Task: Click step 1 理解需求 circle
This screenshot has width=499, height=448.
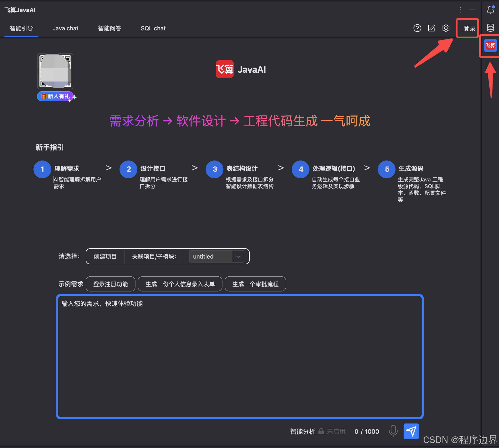Action: pos(42,169)
